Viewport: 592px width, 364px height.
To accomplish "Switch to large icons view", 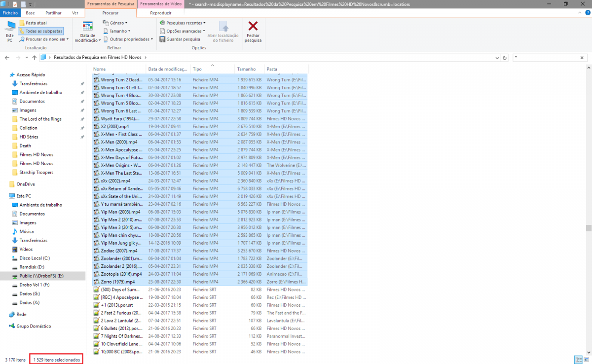I will click(586, 360).
